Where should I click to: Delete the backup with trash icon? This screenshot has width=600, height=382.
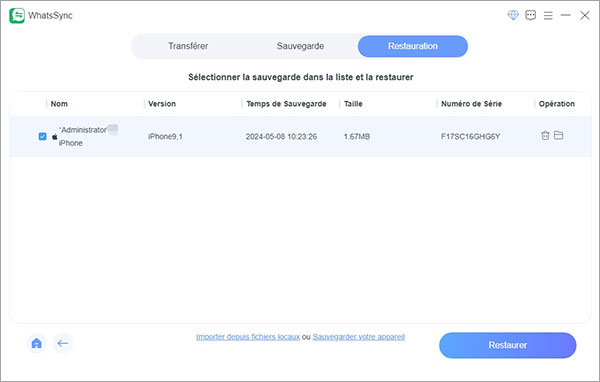pyautogui.click(x=545, y=135)
